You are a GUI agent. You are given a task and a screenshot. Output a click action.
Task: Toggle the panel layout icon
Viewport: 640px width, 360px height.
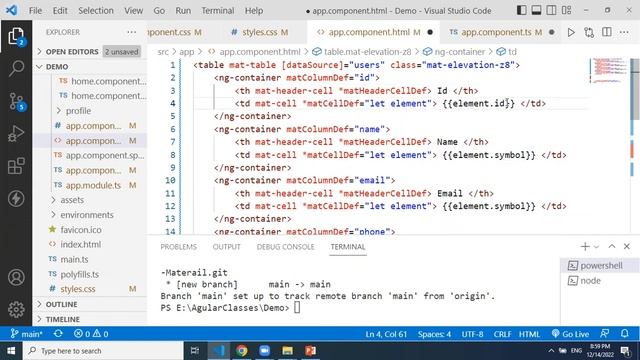[x=536, y=10]
